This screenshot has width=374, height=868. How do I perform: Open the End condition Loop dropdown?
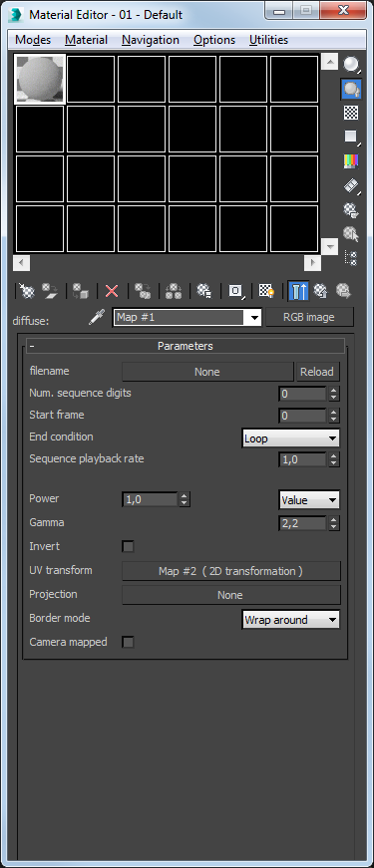point(291,438)
